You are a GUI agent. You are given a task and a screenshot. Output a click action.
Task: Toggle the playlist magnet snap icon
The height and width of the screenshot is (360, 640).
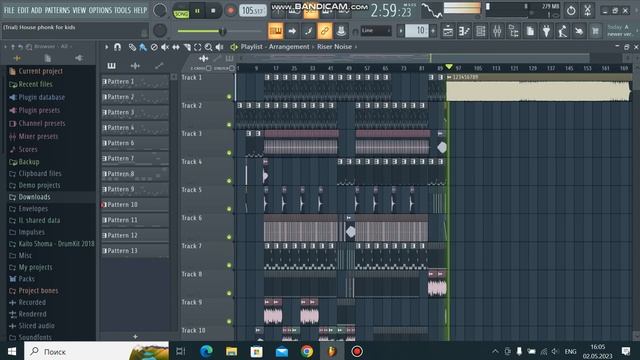(x=118, y=47)
